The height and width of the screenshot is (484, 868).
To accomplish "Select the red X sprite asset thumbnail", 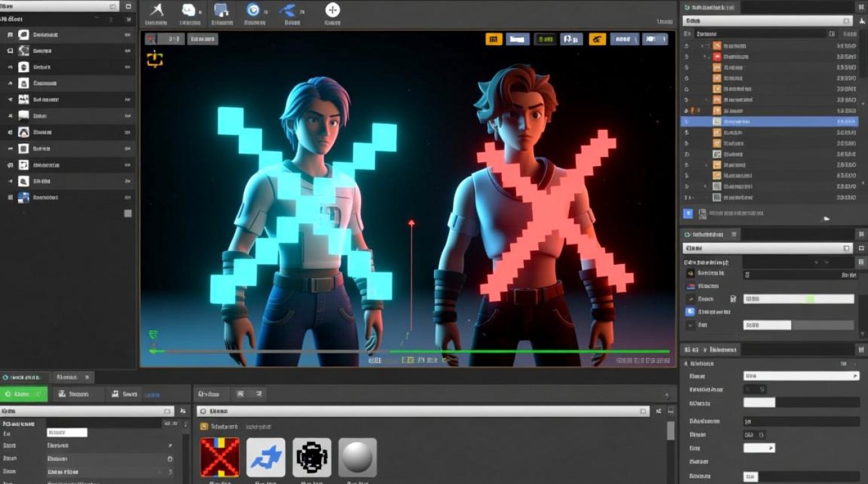I will click(220, 458).
